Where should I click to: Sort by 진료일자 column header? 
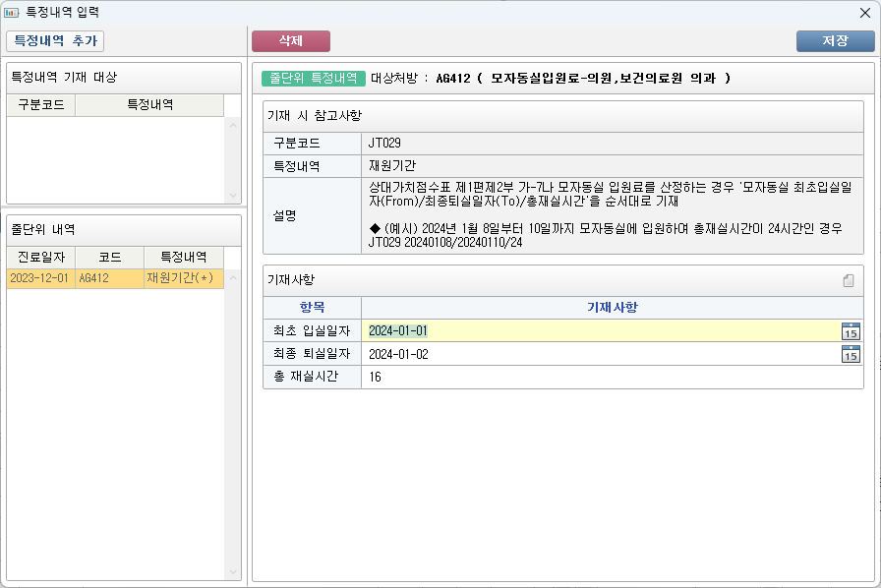(40, 257)
